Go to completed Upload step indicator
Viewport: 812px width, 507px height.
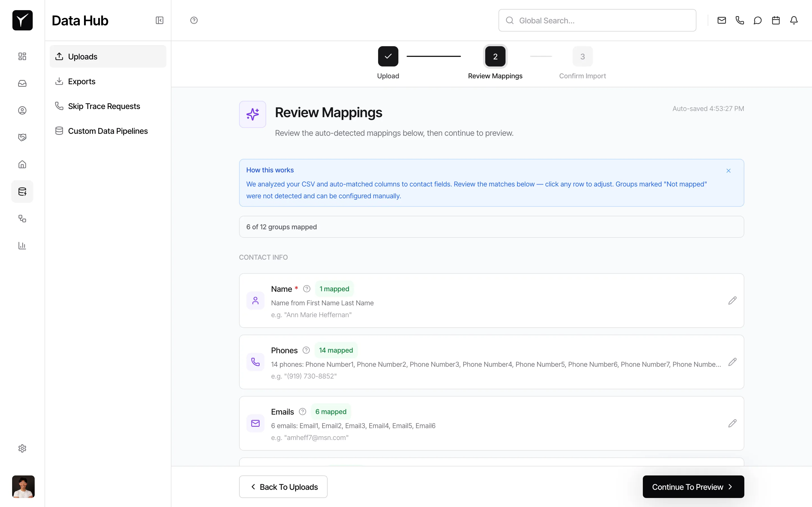(x=388, y=56)
